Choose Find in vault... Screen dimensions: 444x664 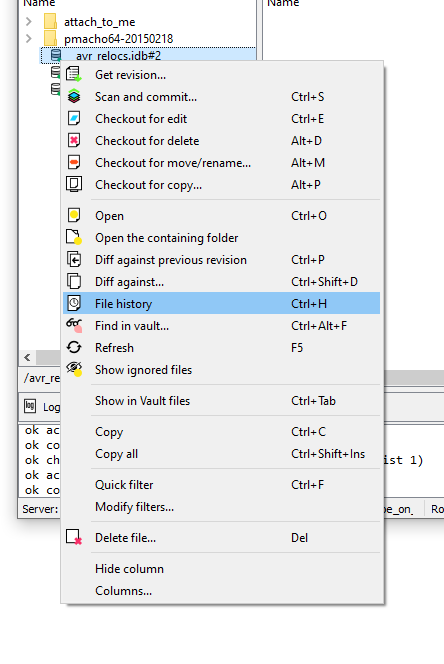(x=221, y=326)
